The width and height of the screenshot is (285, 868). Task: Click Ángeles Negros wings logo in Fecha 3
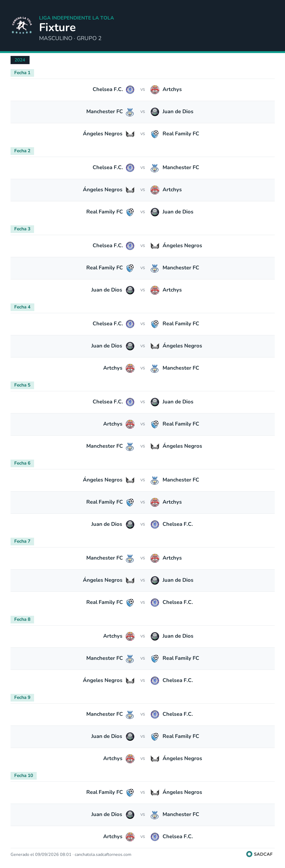coord(155,246)
